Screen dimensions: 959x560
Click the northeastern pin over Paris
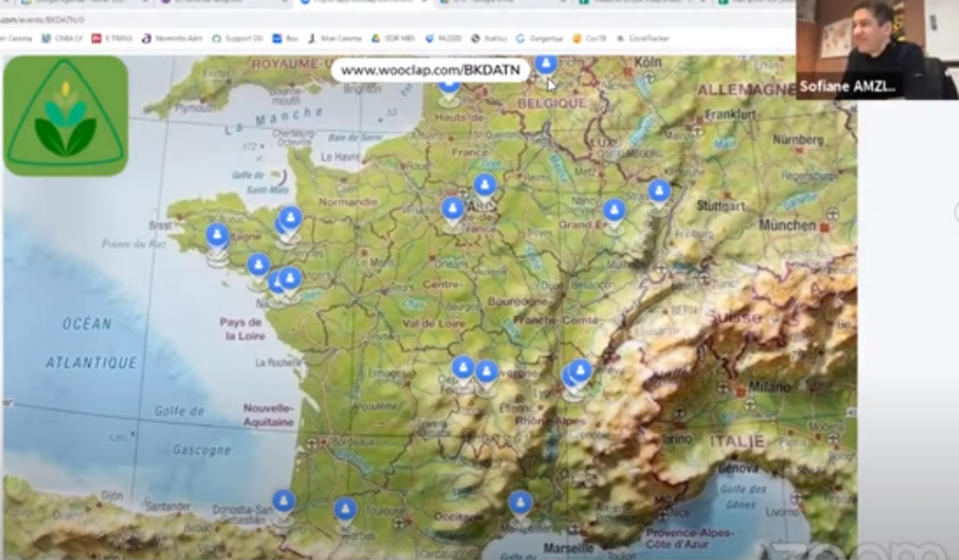coord(485,186)
